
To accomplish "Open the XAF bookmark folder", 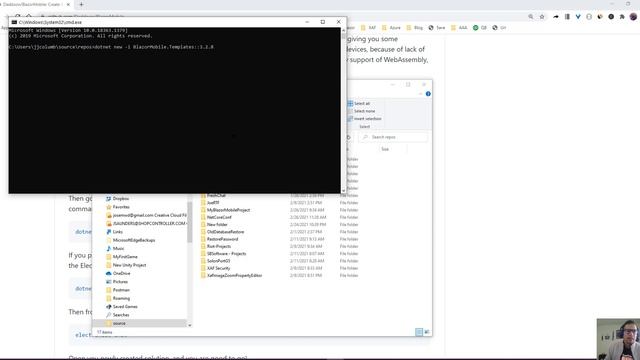I will pyautogui.click(x=368, y=28).
